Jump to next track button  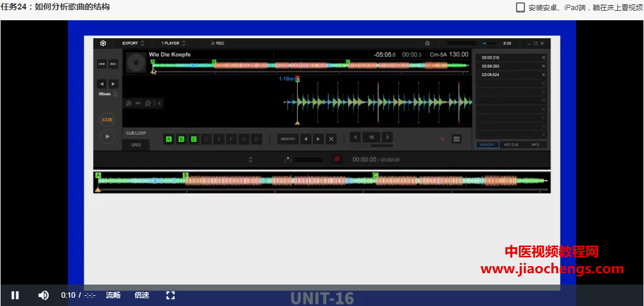(x=113, y=64)
